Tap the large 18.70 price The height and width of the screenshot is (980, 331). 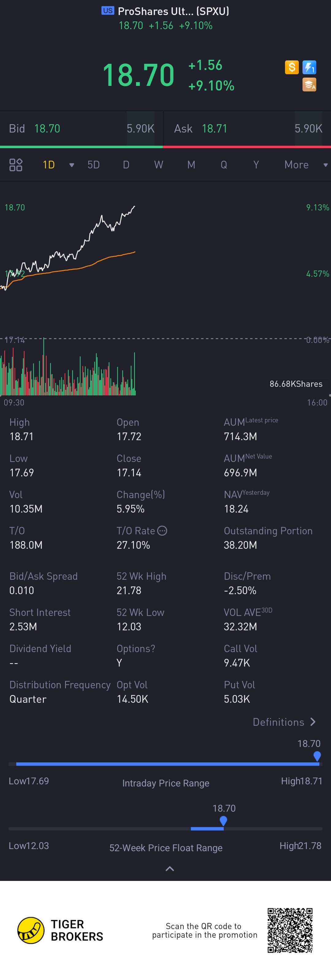point(139,75)
